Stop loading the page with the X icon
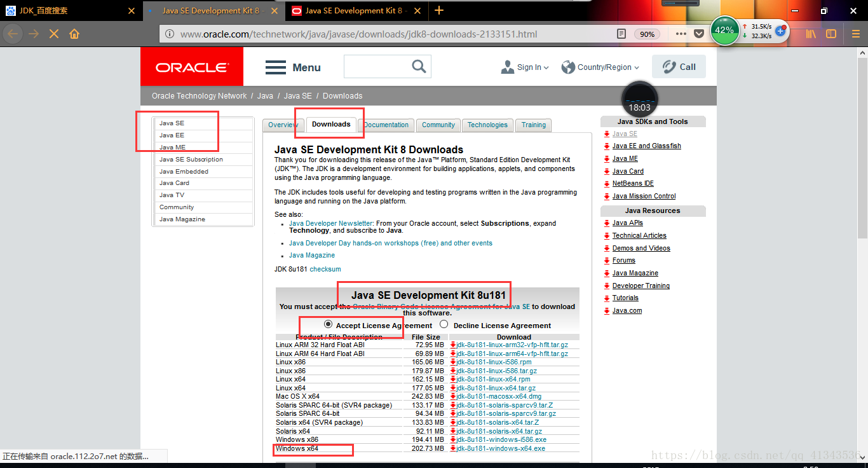868x468 pixels. point(54,34)
